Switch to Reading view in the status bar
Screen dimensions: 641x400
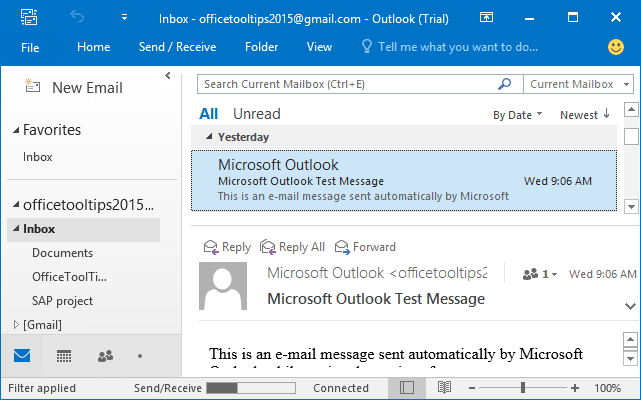[x=444, y=387]
